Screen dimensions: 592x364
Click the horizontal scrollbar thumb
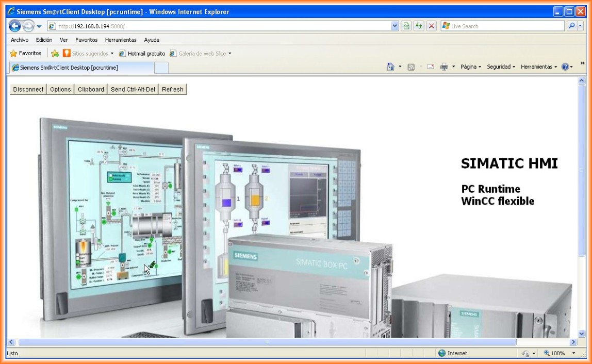pos(267,342)
